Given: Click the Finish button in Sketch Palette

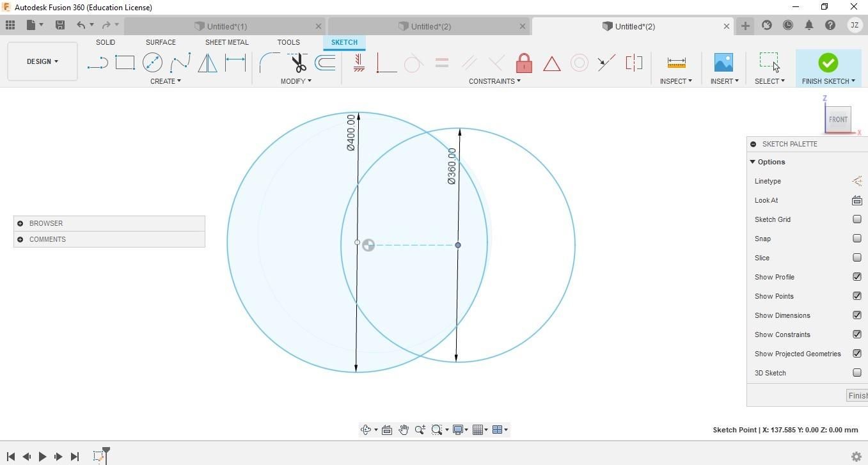Looking at the screenshot, I should coord(857,395).
